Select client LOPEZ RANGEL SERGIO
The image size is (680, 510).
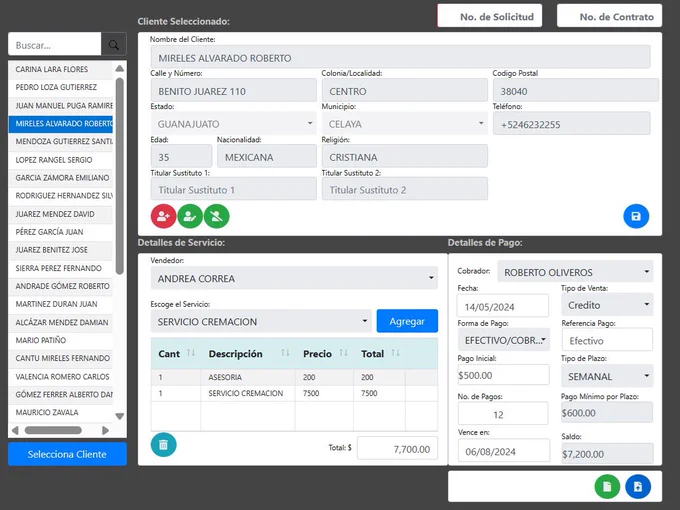point(60,160)
